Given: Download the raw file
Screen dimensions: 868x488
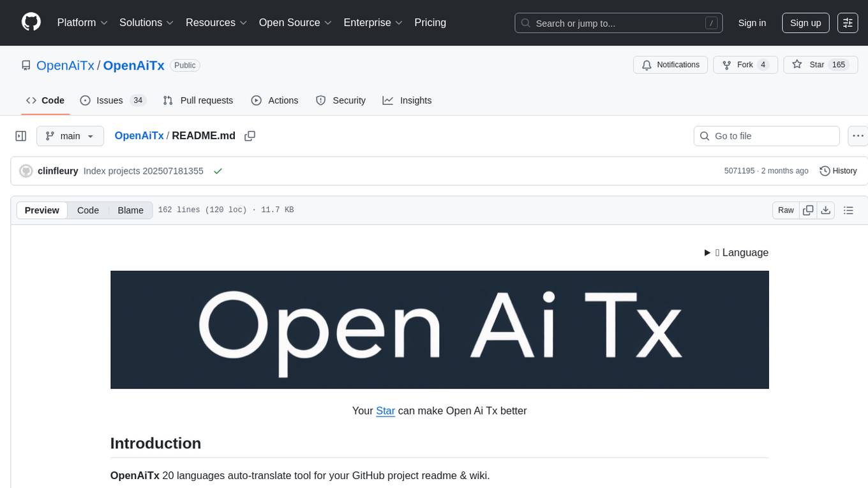Looking at the screenshot, I should (x=825, y=210).
